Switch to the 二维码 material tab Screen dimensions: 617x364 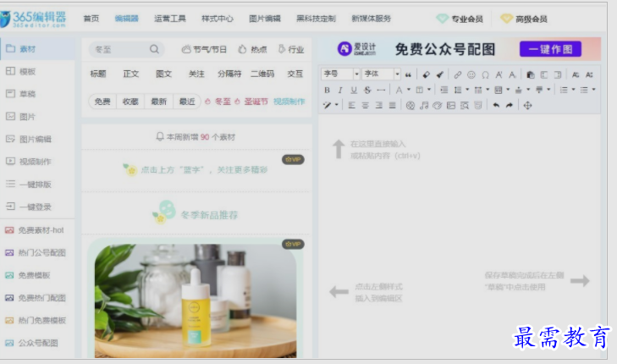point(262,74)
